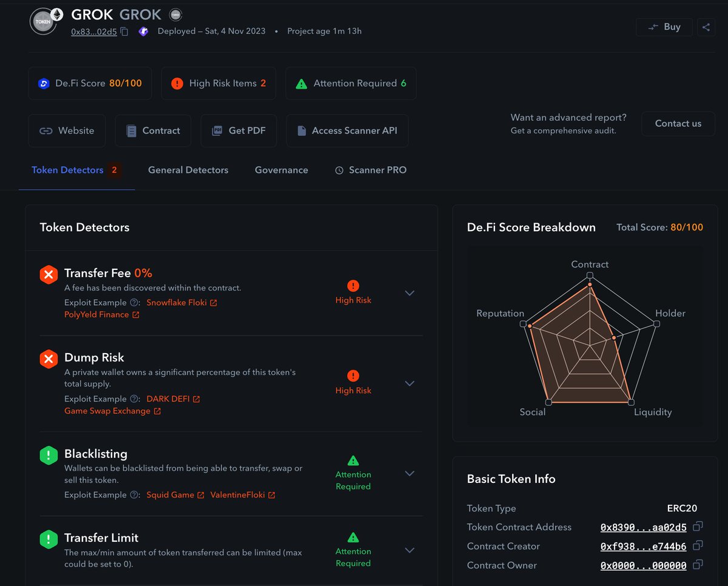The image size is (728, 586).
Task: Click the Buy button
Action: [664, 27]
